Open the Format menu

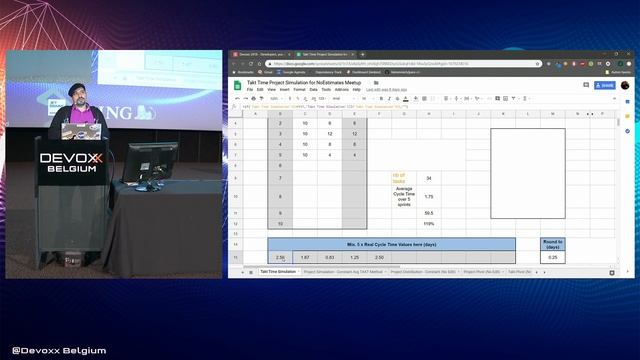[x=299, y=89]
